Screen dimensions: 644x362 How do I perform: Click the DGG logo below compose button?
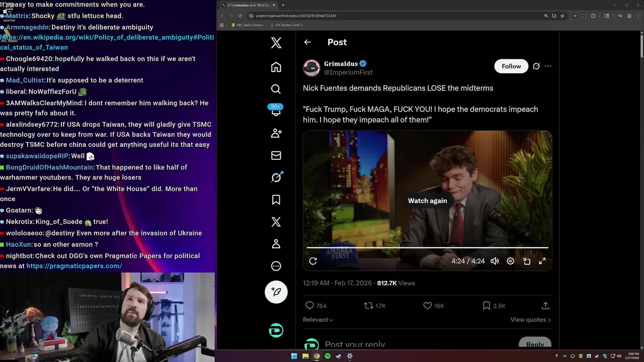276,330
